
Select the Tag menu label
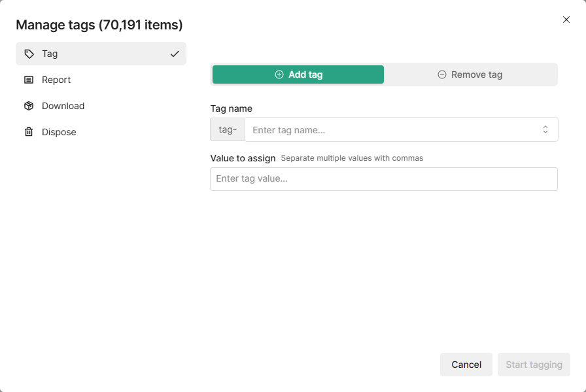click(x=50, y=54)
